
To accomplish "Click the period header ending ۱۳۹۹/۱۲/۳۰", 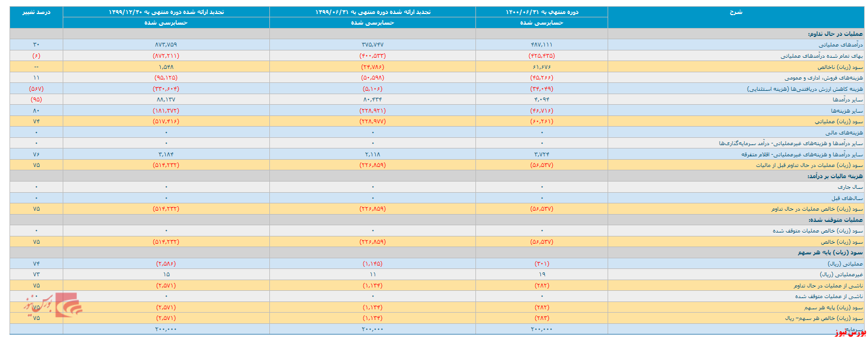I will (x=166, y=12).
